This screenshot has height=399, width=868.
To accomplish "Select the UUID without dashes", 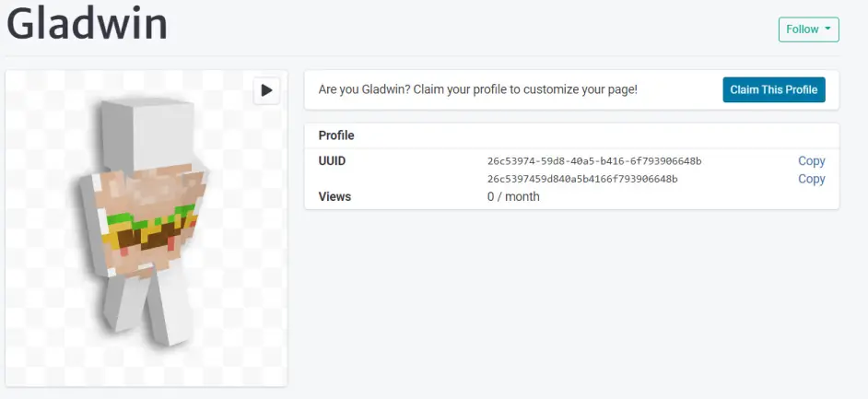I will coord(582,179).
